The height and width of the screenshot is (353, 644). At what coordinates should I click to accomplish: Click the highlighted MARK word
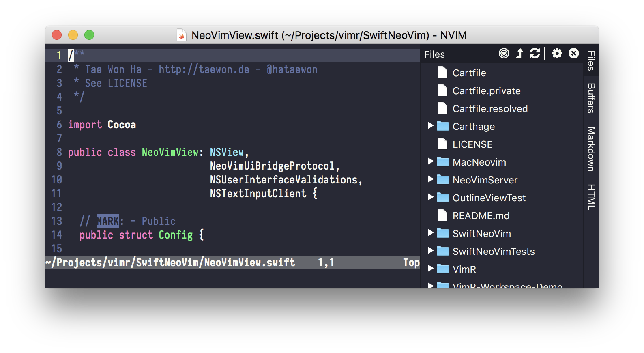point(107,221)
